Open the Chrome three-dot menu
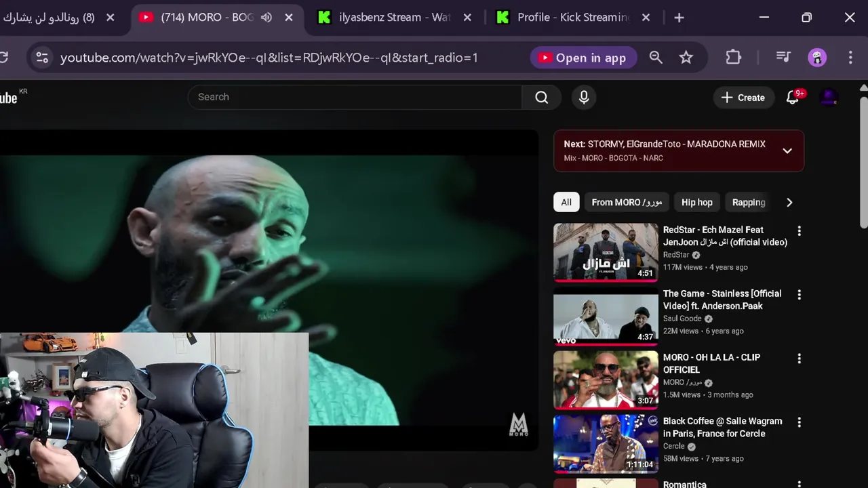Viewport: 868px width, 488px height. point(850,58)
